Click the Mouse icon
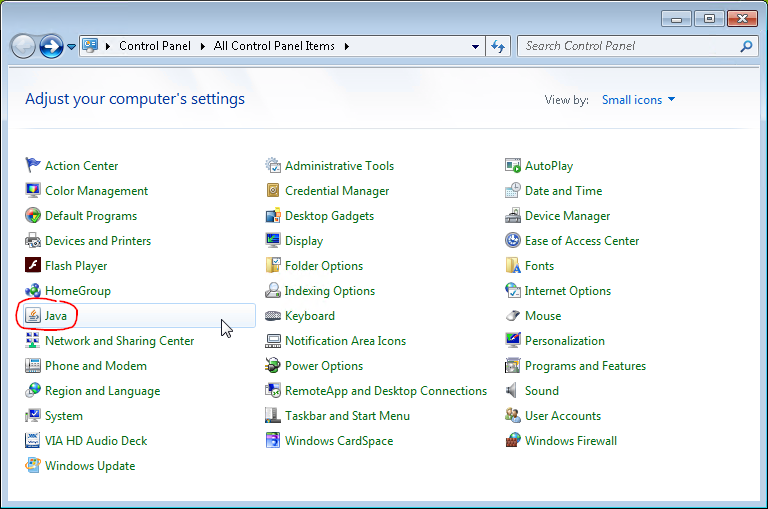 (x=513, y=315)
